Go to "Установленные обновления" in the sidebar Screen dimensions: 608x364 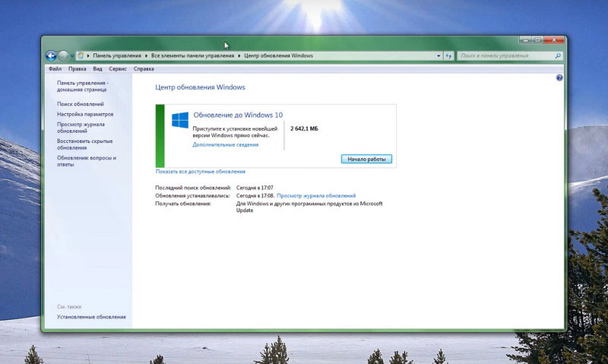[91, 316]
